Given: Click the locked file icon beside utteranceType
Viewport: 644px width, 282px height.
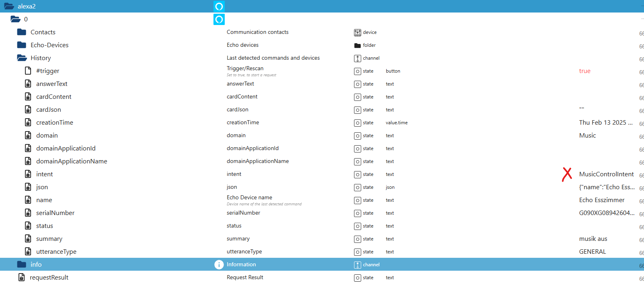Looking at the screenshot, I should (28, 251).
